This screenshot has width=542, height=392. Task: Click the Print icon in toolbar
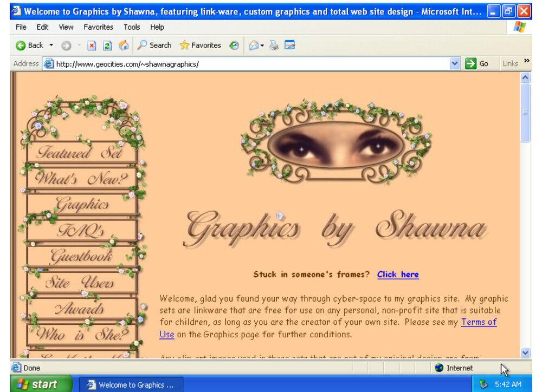click(x=274, y=45)
